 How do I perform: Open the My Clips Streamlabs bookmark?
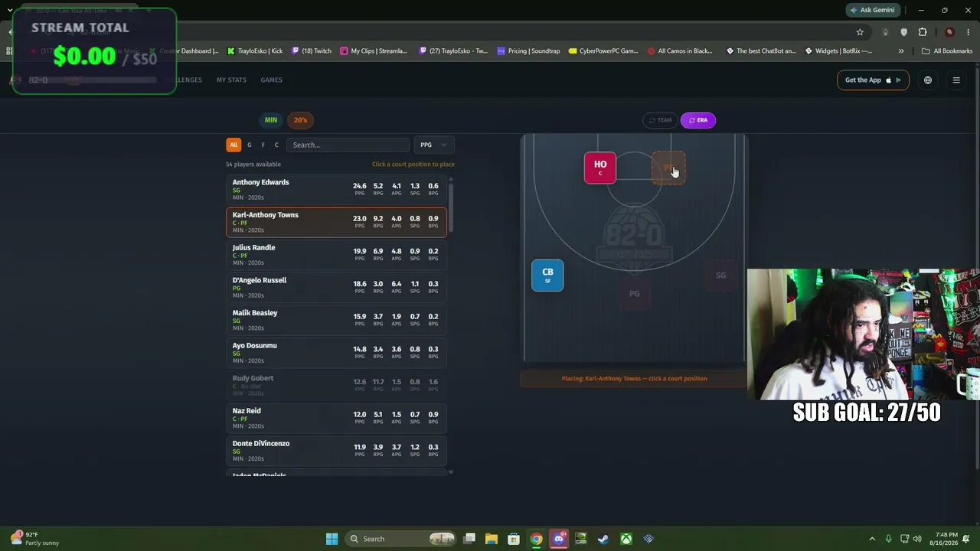point(374,51)
